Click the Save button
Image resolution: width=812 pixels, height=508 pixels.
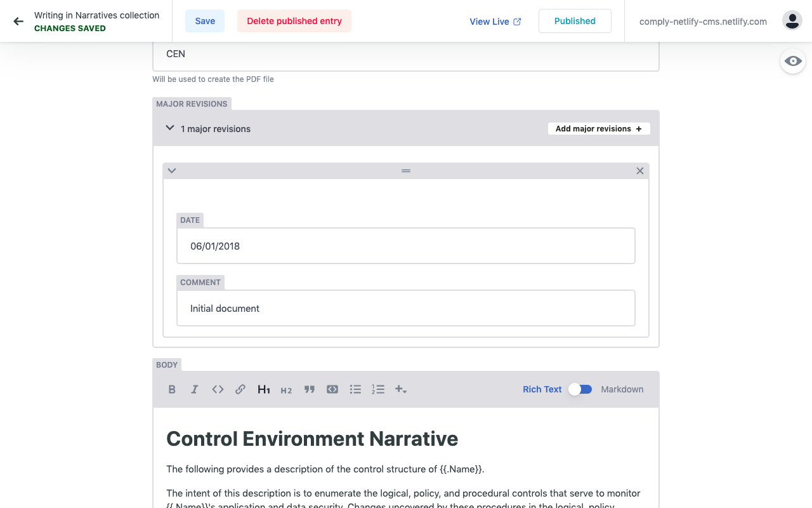coord(205,21)
